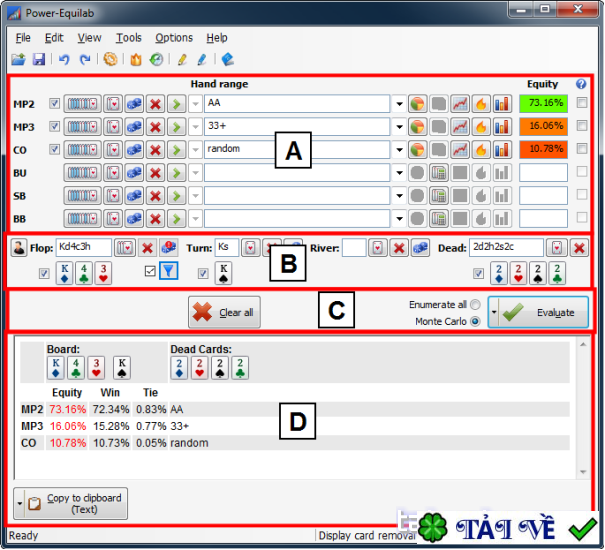Open the Edit menu
The image size is (605, 550).
coord(54,38)
